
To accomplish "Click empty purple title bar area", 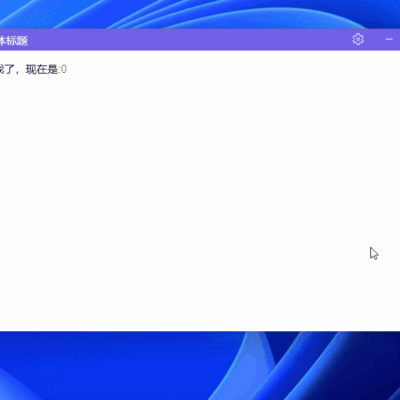I will point(187,39).
